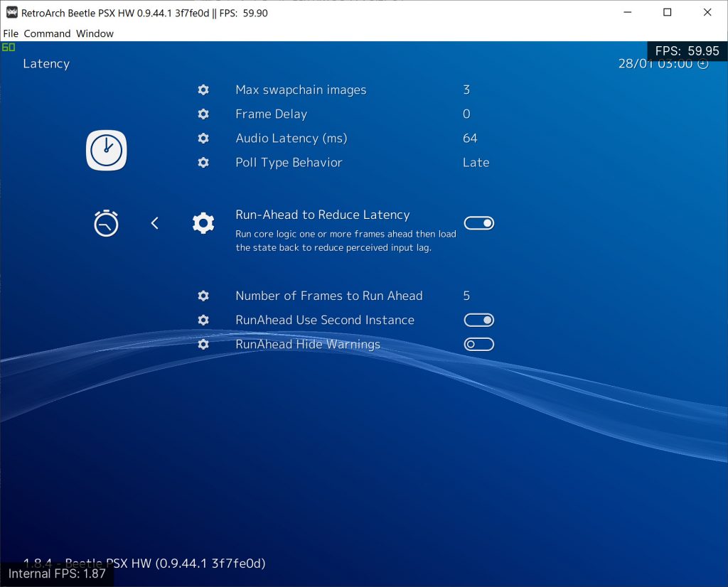Enable RunAhead Hide Warnings switch
Viewport: 728px width, 587px height.
[479, 344]
